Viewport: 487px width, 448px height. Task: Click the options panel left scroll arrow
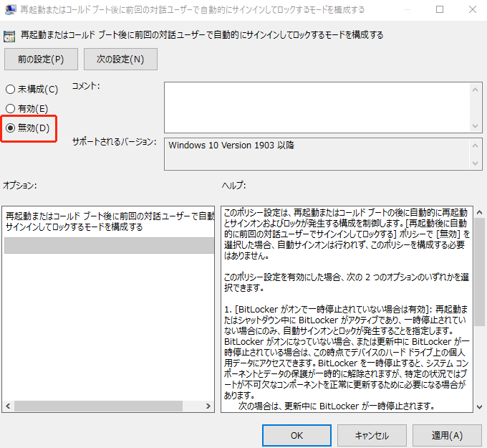pyautogui.click(x=8, y=406)
